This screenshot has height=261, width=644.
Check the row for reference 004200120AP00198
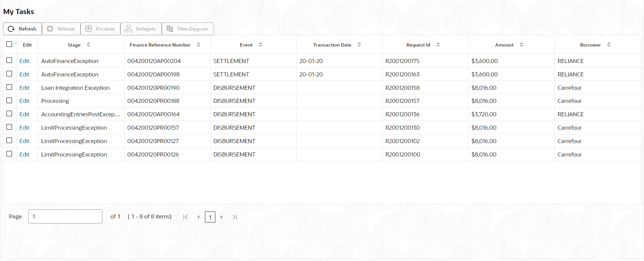(x=9, y=74)
